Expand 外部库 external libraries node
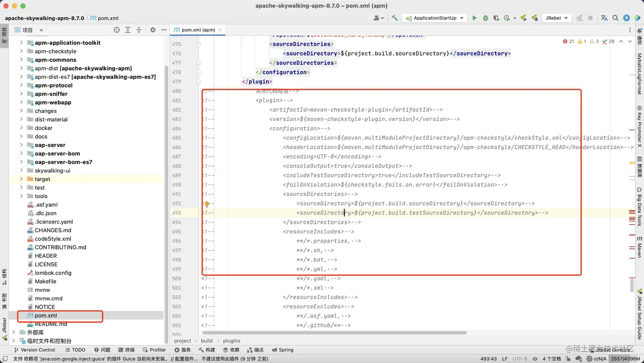This screenshot has width=644, height=363. coord(14,332)
